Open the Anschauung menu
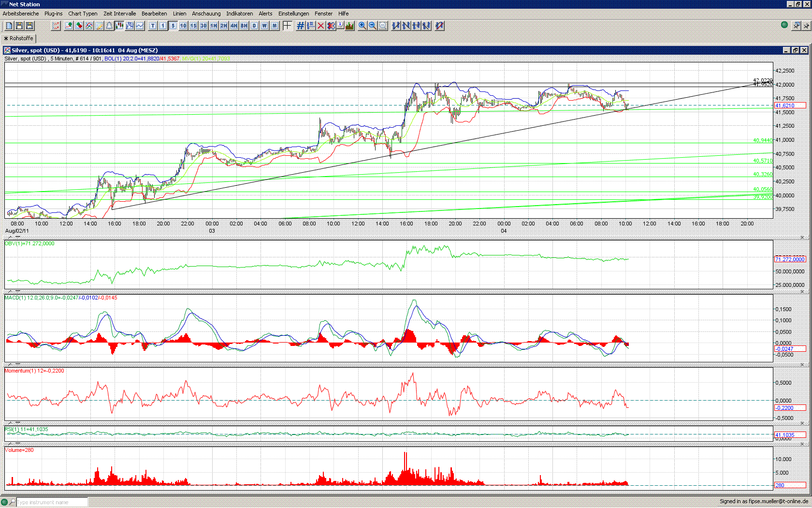 pyautogui.click(x=206, y=14)
